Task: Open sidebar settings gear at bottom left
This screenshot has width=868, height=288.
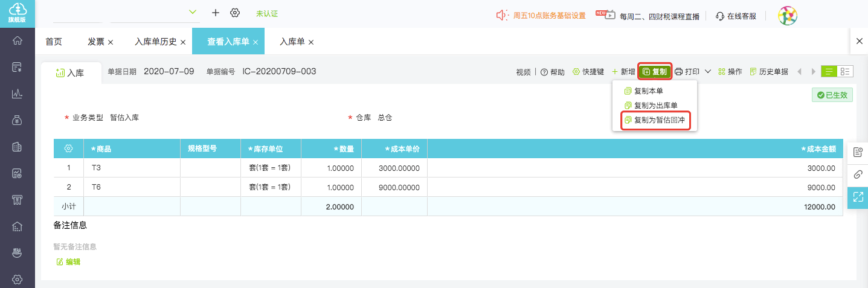Action: coord(18,279)
